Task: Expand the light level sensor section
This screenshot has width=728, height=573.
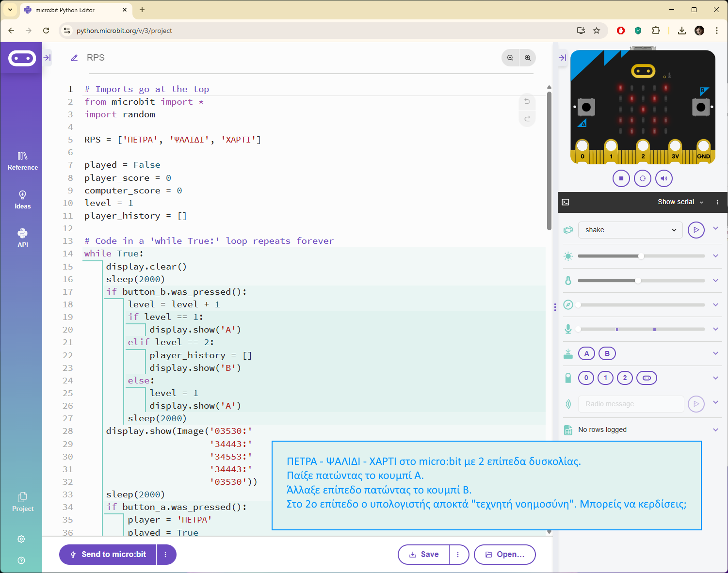Action: 715,256
